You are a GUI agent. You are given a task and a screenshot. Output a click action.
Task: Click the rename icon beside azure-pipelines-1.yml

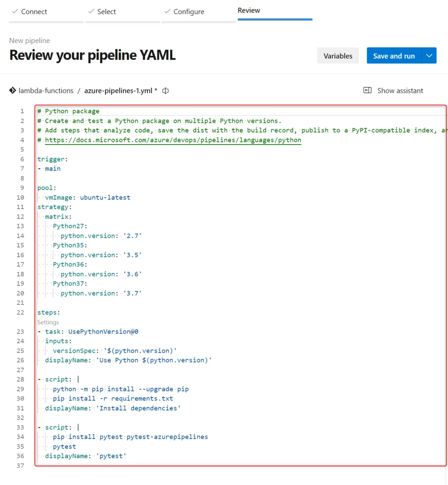pyautogui.click(x=165, y=91)
